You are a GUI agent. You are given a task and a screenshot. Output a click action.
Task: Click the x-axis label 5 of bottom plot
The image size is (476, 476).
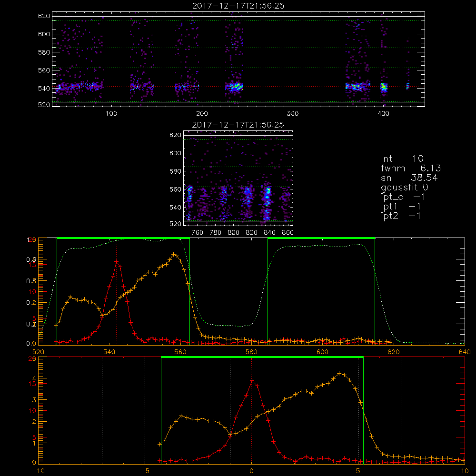pyautogui.click(x=358, y=471)
